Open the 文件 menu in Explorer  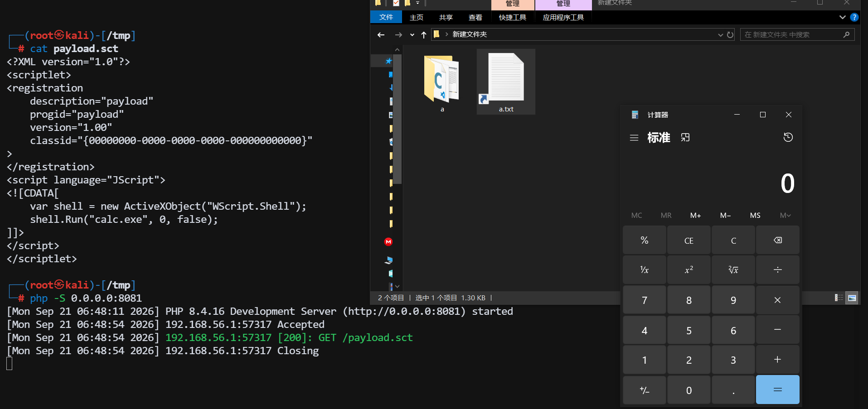(386, 17)
